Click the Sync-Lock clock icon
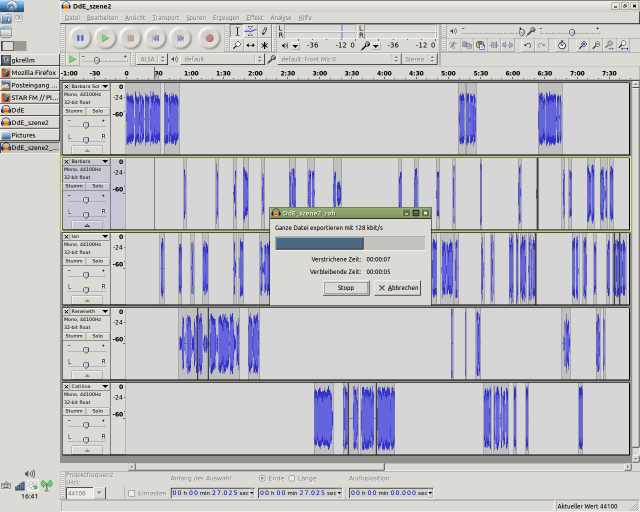Image resolution: width=640 pixels, height=512 pixels. tap(562, 45)
